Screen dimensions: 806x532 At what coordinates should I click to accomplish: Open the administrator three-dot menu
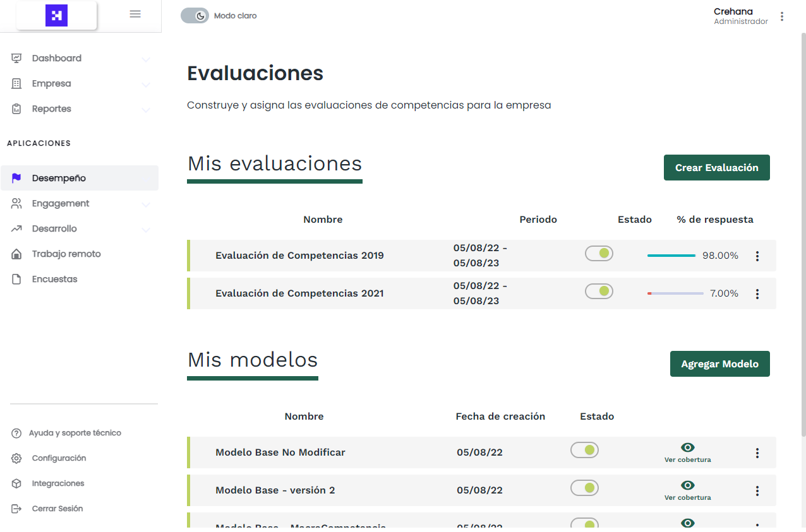pos(782,16)
